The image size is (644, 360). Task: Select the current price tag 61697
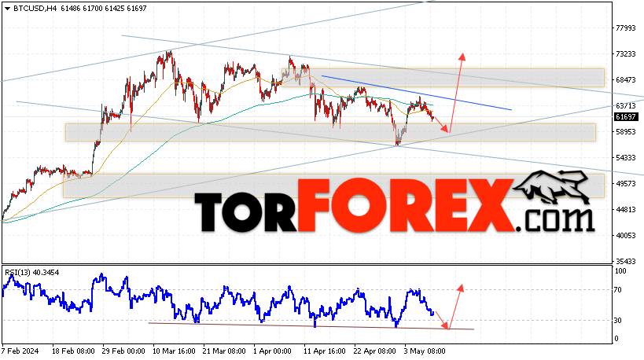pyautogui.click(x=626, y=117)
